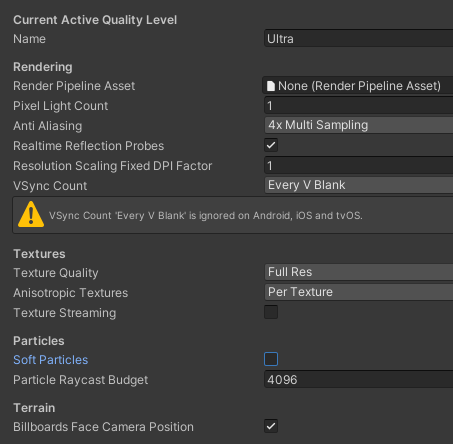Viewport: 453px width, 444px height.
Task: Uncheck Billboards Face Camera Position
Action: pyautogui.click(x=271, y=426)
